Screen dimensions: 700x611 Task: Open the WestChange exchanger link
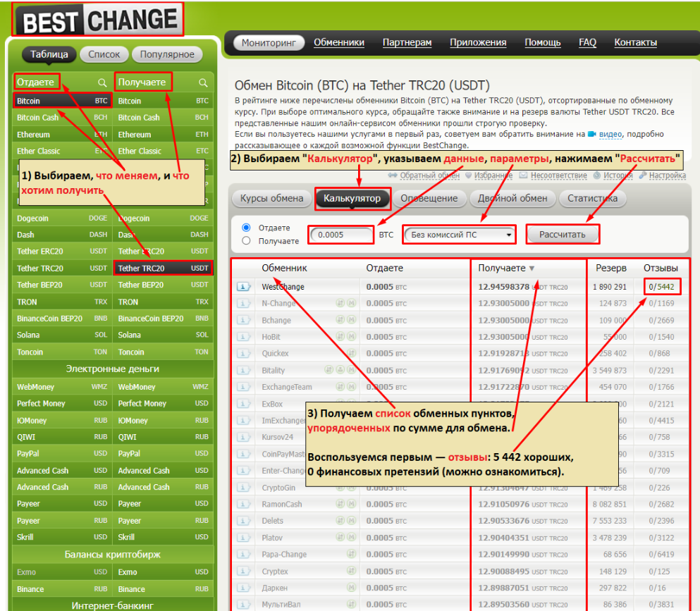tap(283, 287)
